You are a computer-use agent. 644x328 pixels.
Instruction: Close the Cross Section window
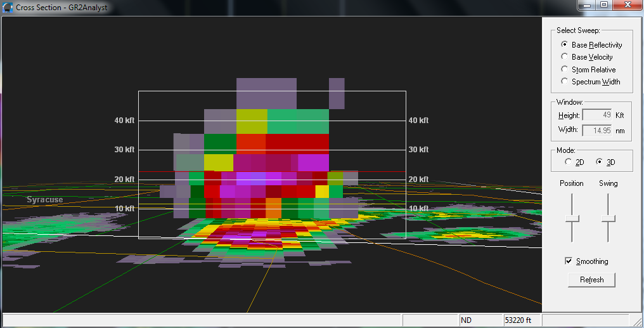click(628, 5)
